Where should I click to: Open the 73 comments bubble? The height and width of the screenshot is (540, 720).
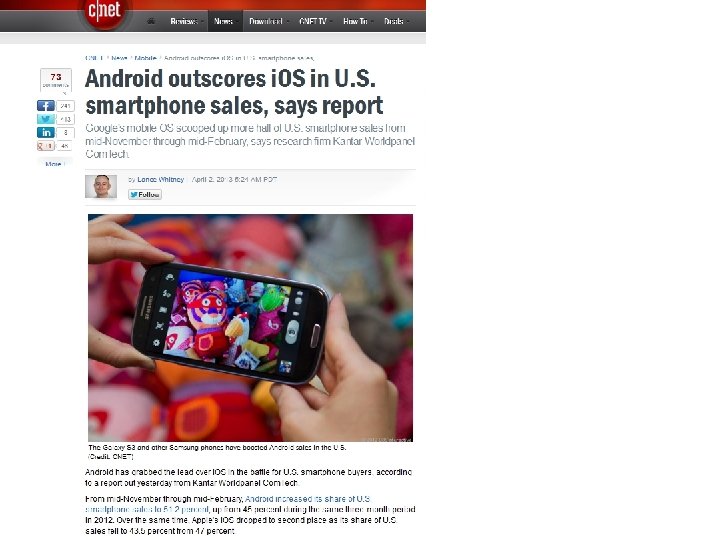point(56,80)
